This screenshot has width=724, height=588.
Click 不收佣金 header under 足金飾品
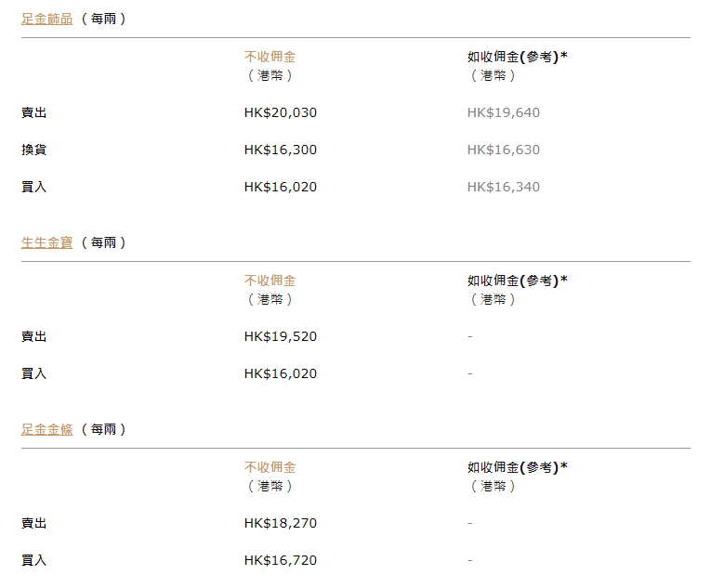(x=270, y=57)
